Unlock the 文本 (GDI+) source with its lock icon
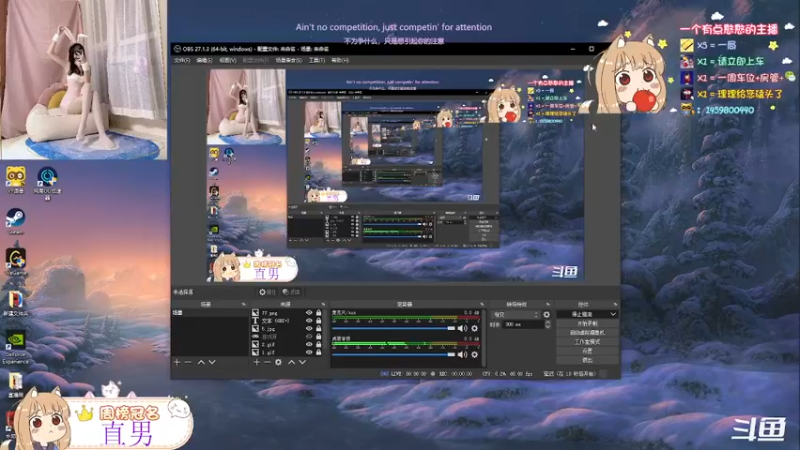The image size is (800, 450). tap(318, 320)
